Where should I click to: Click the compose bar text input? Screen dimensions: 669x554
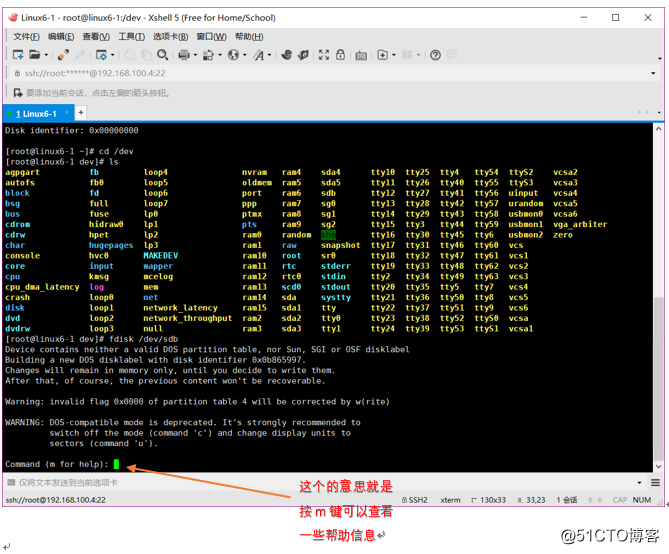324,483
